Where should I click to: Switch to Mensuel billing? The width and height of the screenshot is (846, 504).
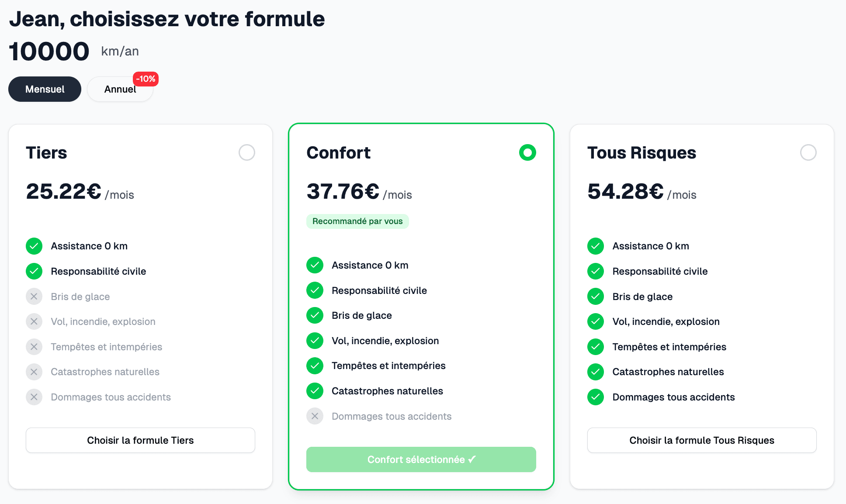point(44,89)
